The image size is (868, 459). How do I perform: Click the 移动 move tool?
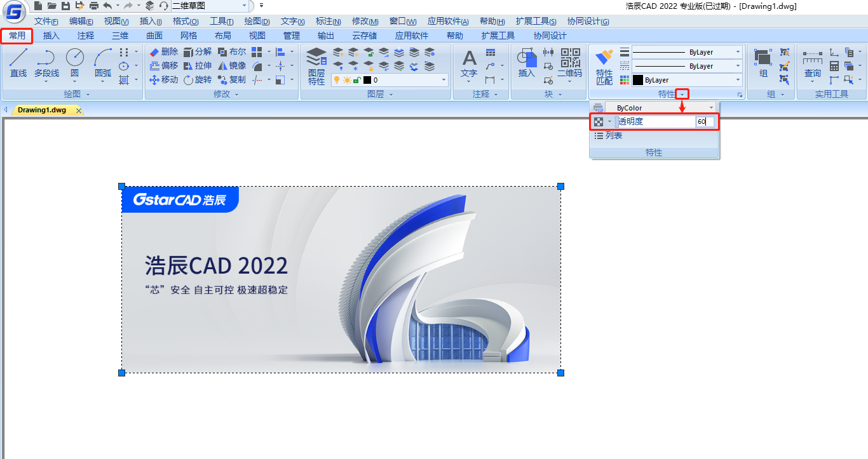(163, 79)
